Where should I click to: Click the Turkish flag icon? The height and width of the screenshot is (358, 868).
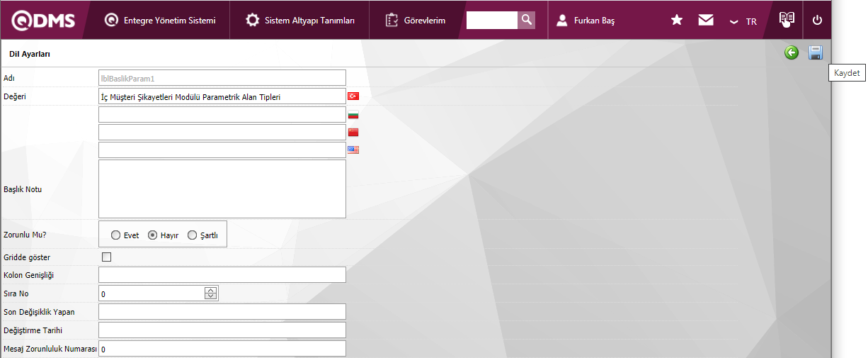pos(353,96)
